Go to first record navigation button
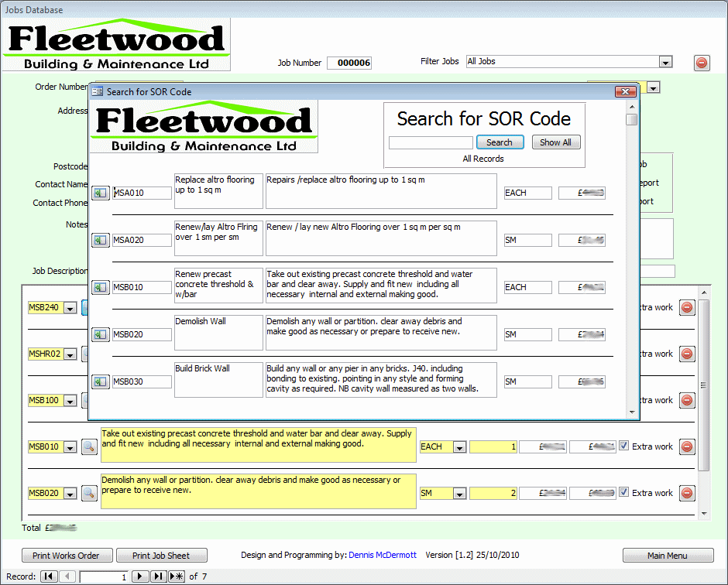This screenshot has height=585, width=728. click(x=48, y=576)
